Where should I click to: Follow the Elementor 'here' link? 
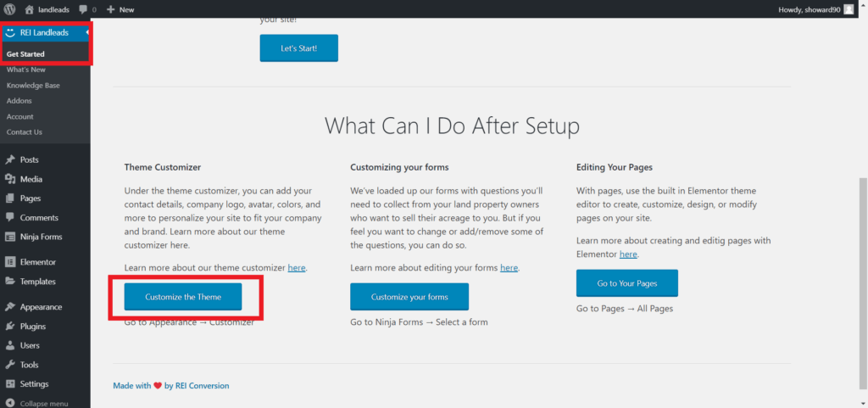[x=628, y=254]
